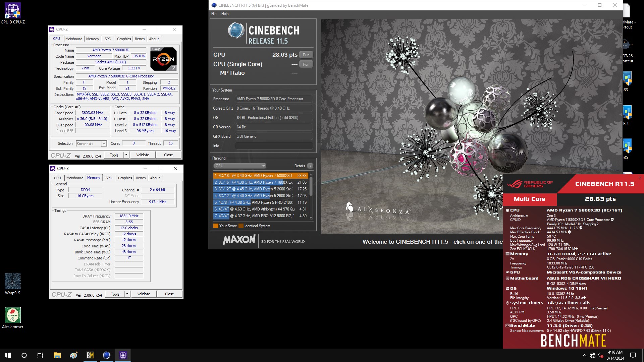Click Close button in lower CPU-Z
Screen dimensions: 644x362
coord(169,294)
